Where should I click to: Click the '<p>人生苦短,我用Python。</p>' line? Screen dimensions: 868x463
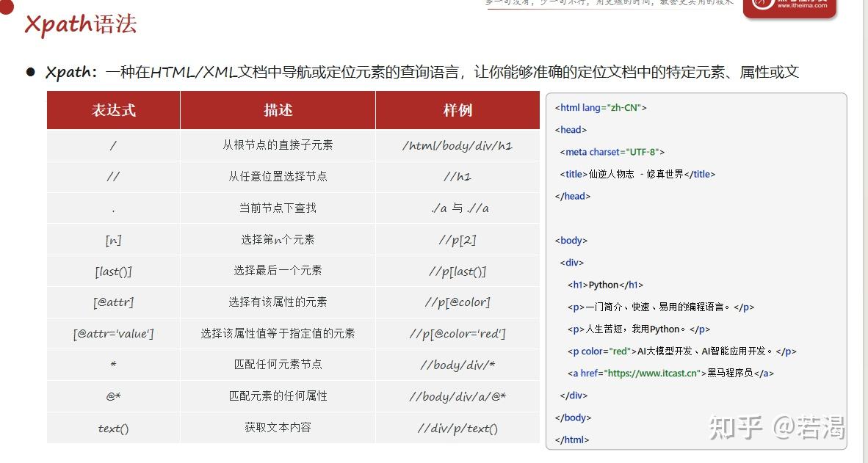(639, 329)
